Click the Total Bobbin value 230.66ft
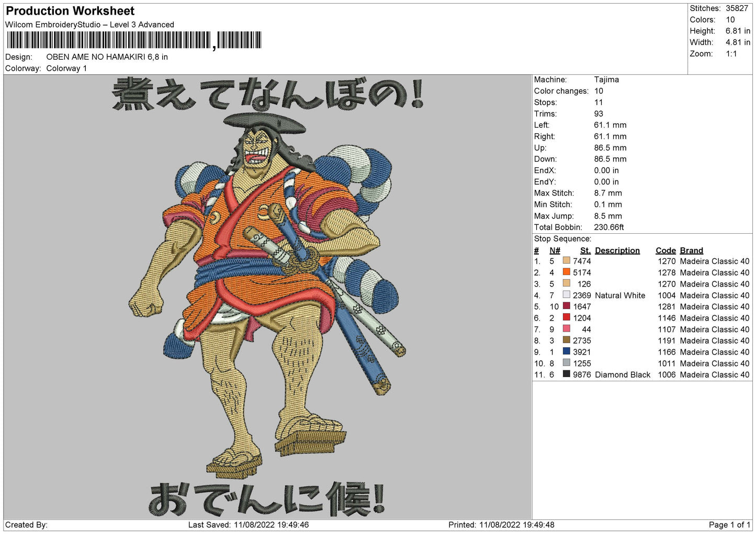This screenshot has height=534, width=756. tap(609, 228)
